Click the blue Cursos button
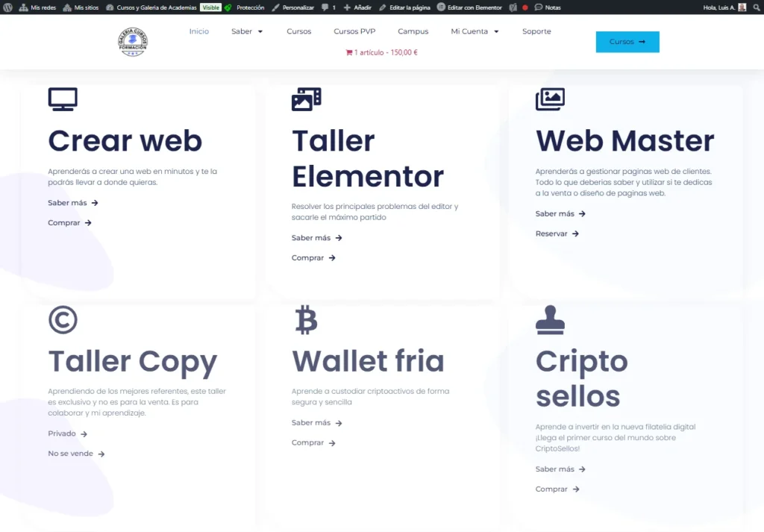Viewport: 764px width, 532px height. [x=627, y=42]
